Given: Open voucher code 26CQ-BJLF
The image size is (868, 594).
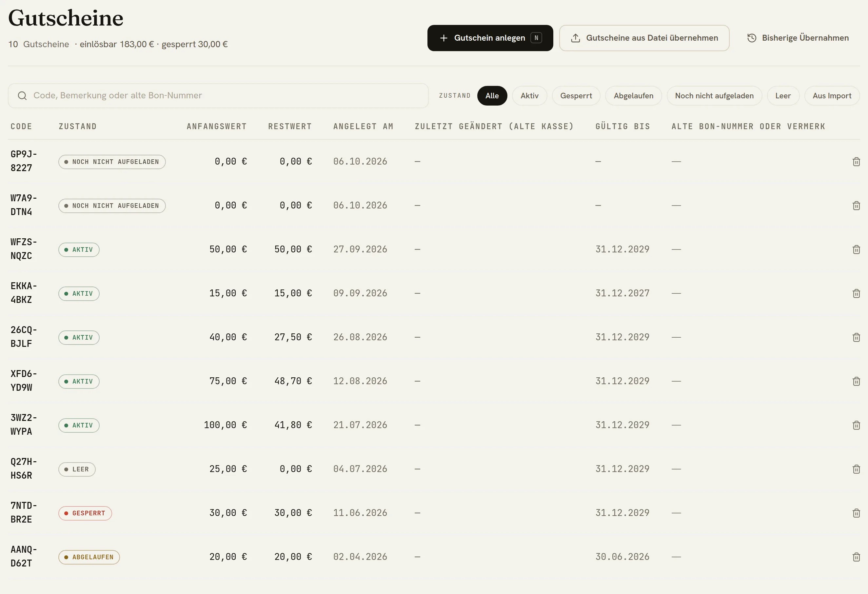Looking at the screenshot, I should [x=24, y=337].
